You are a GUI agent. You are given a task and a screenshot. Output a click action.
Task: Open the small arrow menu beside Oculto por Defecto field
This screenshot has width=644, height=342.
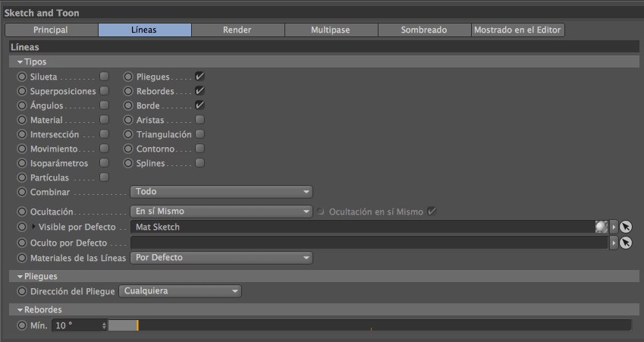click(x=614, y=243)
